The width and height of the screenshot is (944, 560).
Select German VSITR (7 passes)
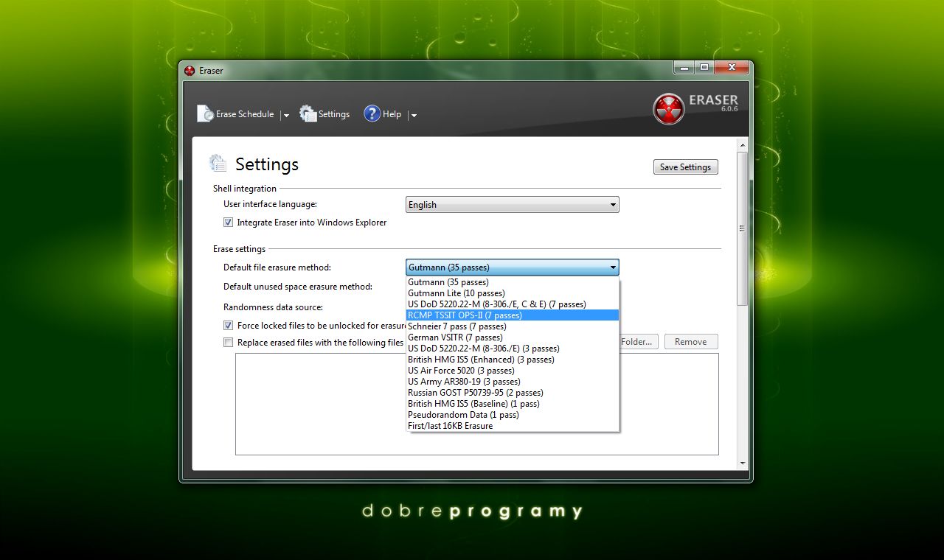[x=513, y=337]
